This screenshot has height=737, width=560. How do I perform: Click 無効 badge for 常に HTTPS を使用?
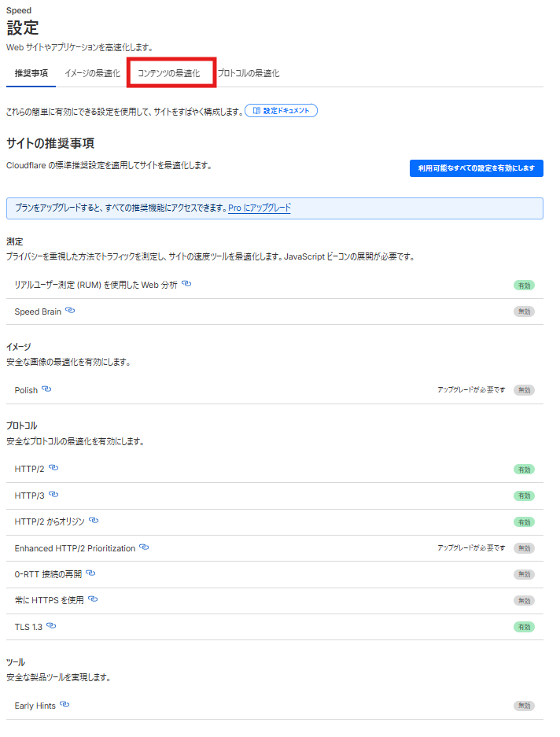[x=524, y=601]
